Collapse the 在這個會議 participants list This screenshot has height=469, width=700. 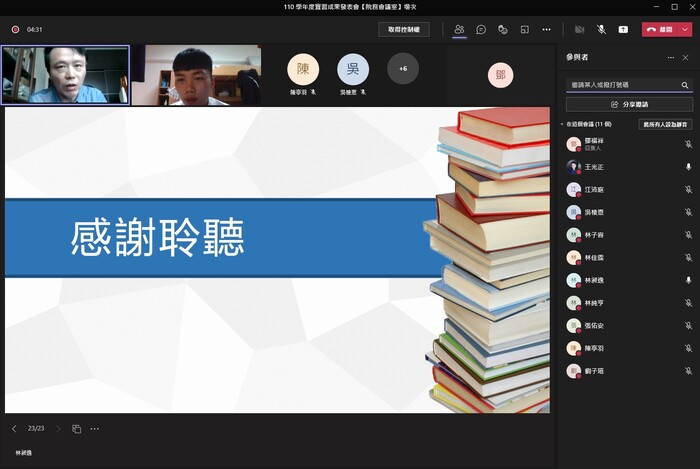pos(562,124)
